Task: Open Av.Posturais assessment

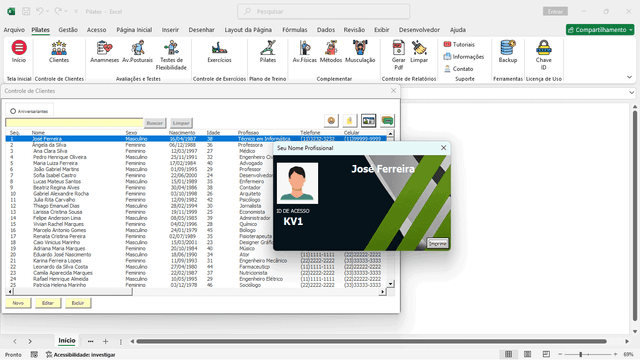Action: 137,51
